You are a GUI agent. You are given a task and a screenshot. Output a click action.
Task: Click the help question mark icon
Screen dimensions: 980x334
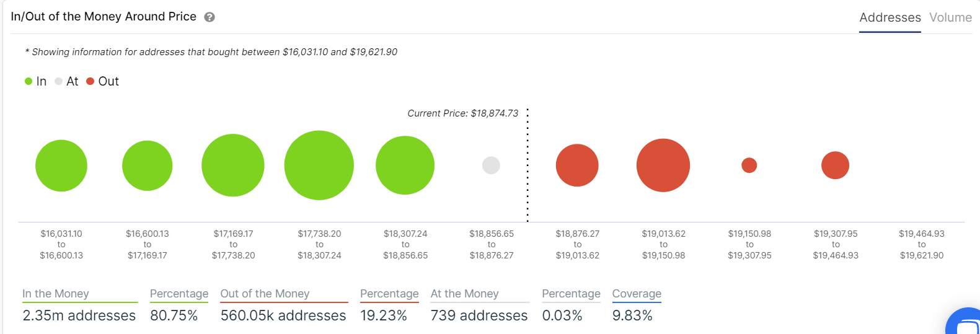pos(210,17)
